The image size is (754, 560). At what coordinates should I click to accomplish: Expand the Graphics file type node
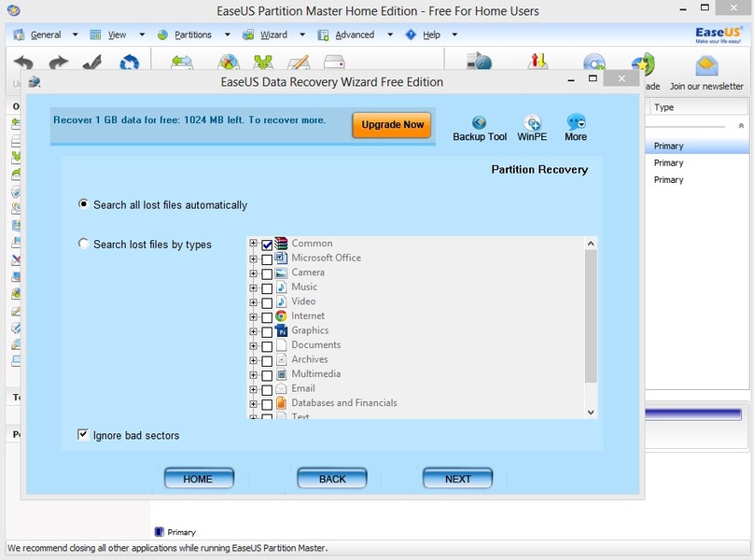coord(253,331)
